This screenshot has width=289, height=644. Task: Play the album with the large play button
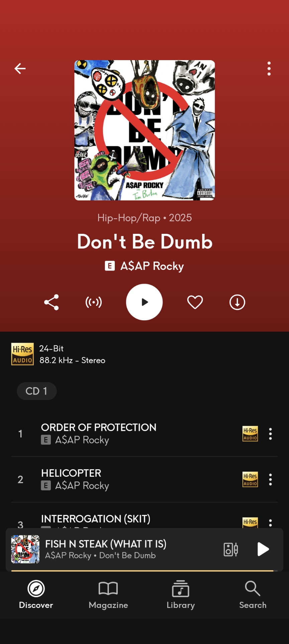[x=144, y=302]
